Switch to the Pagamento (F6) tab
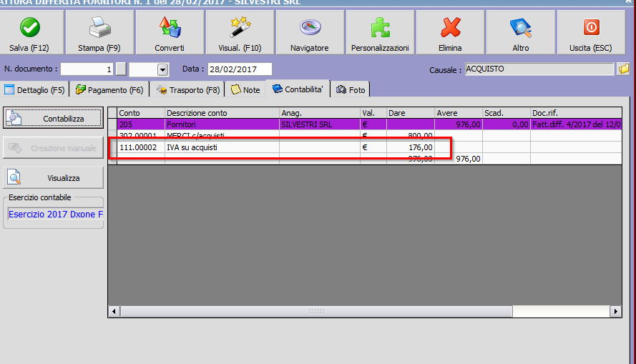The image size is (636, 364). 109,90
